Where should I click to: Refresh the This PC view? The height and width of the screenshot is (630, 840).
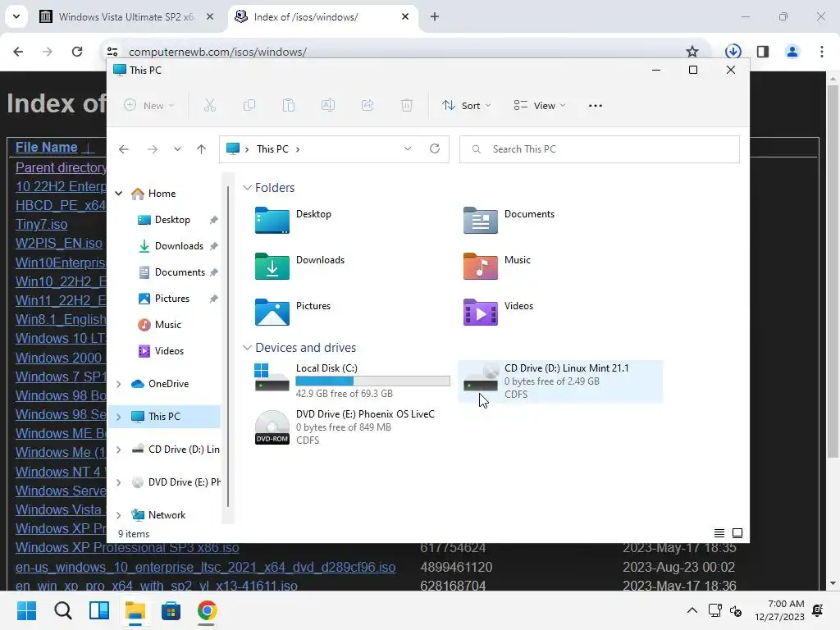point(435,148)
